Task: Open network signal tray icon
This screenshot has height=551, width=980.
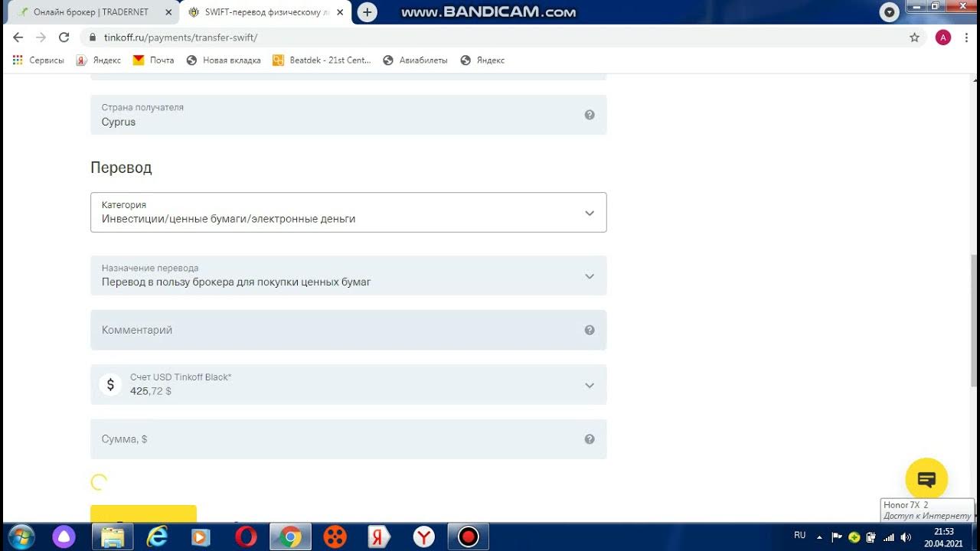Action: point(889,537)
